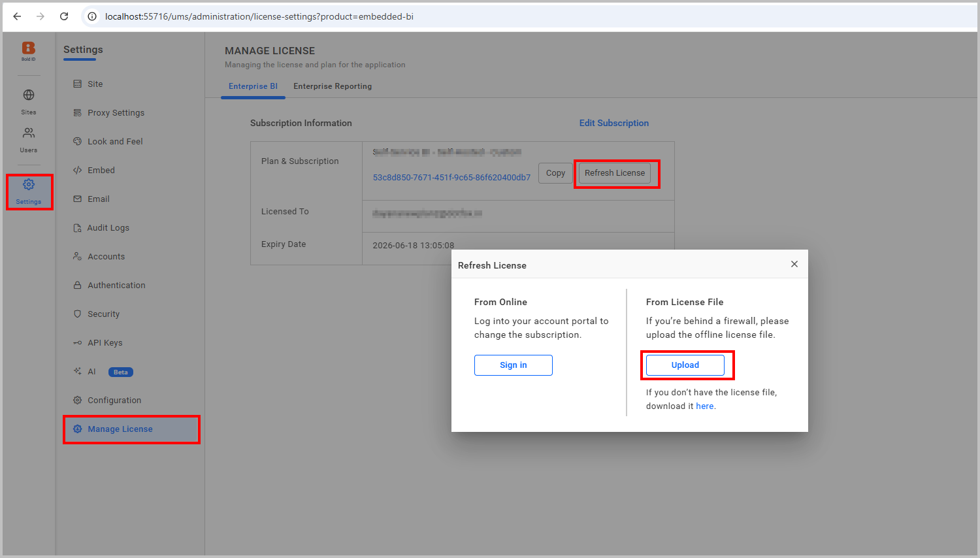This screenshot has height=558, width=980.
Task: Select the Accounts icon
Action: [x=78, y=256]
